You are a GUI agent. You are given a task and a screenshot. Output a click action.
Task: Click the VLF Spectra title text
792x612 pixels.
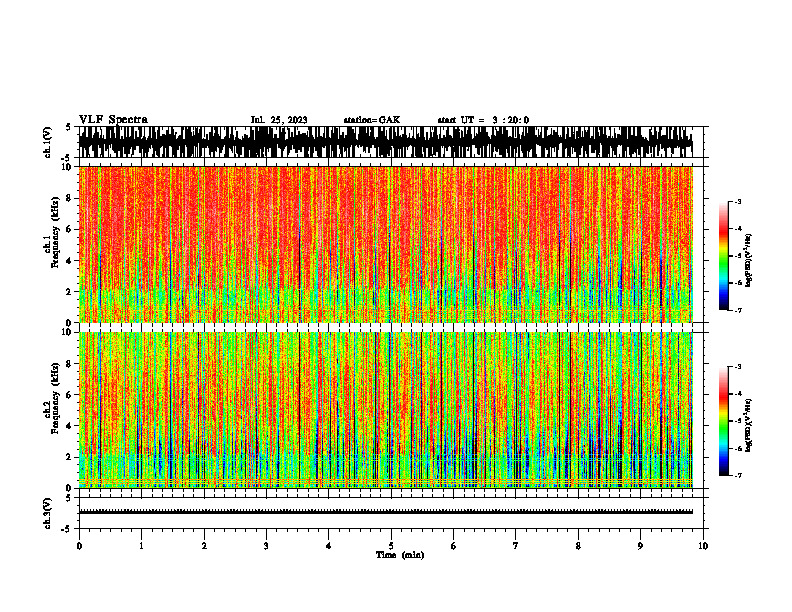click(113, 120)
